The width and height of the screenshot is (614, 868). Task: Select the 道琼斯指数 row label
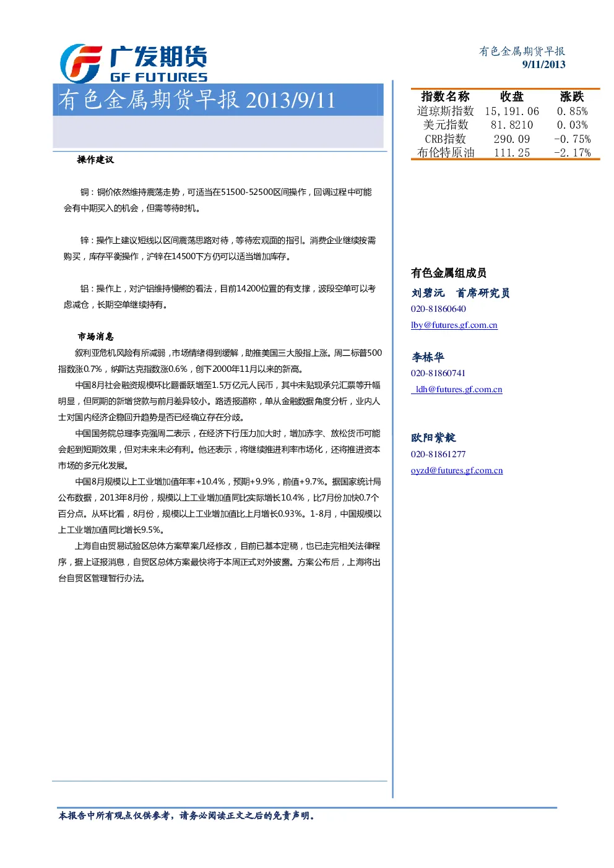(445, 111)
